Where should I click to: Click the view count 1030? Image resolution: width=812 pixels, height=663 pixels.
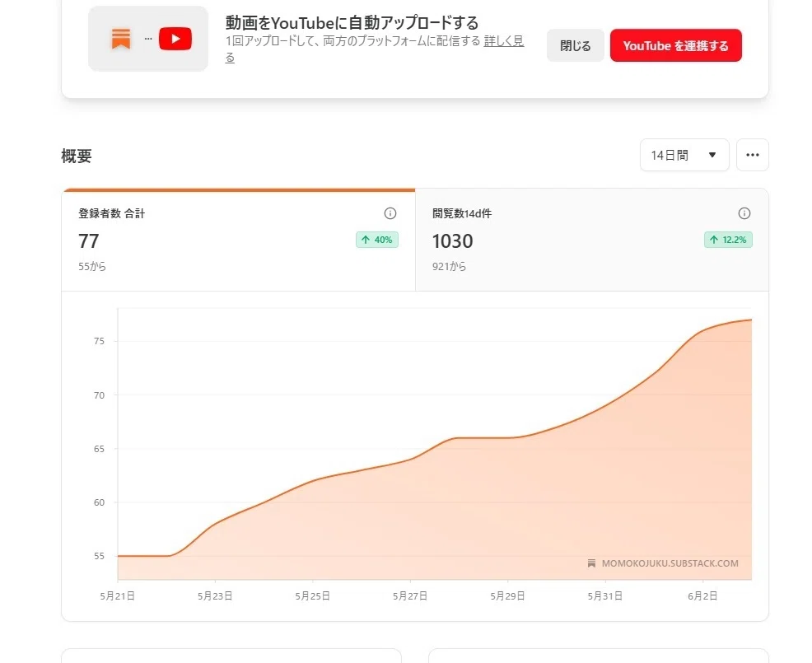[453, 241]
